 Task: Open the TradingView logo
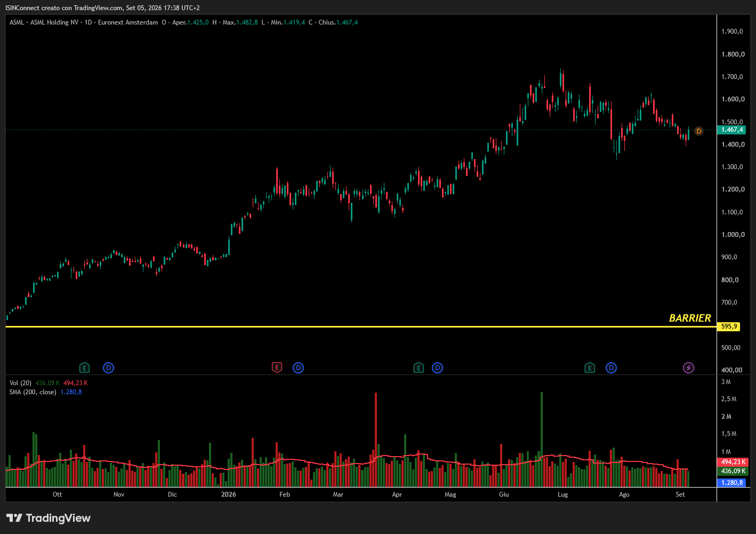(49, 518)
